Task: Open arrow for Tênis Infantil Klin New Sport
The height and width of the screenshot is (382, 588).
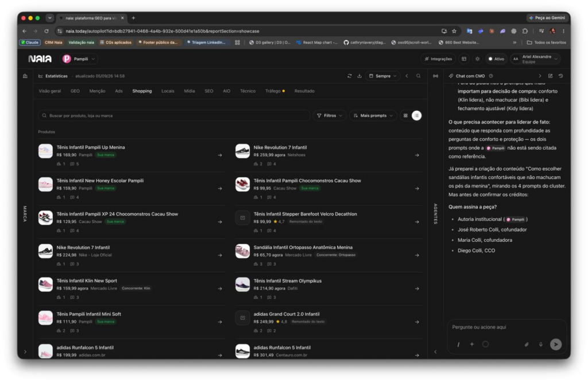Action: coord(220,288)
